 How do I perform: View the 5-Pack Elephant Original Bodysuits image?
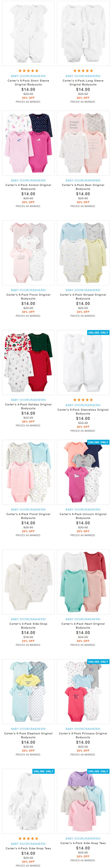pyautogui.click(x=28, y=692)
